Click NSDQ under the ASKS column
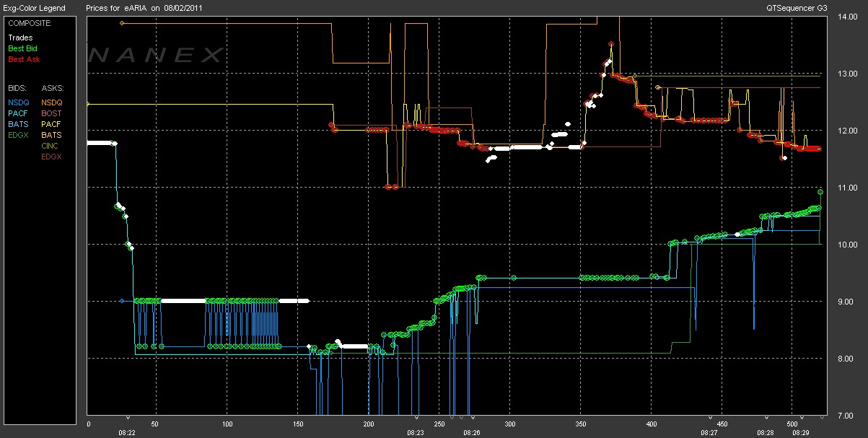This screenshot has height=438, width=868. (x=52, y=102)
